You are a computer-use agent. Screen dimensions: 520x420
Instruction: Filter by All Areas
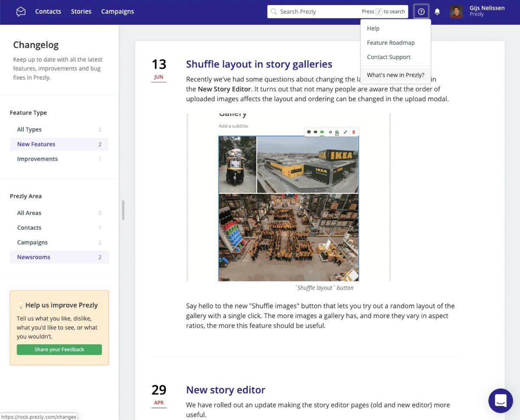coord(59,213)
